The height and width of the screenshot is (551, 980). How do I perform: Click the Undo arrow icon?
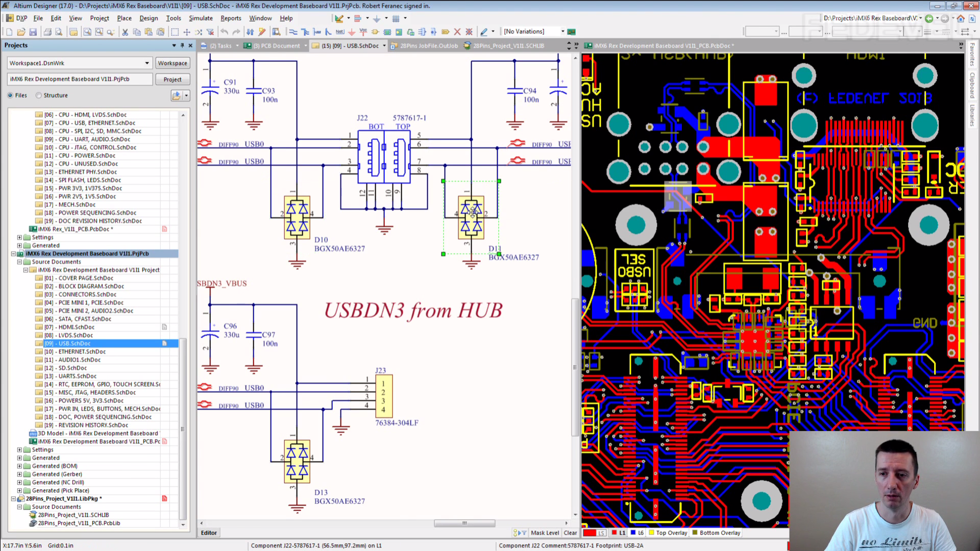tap(224, 32)
